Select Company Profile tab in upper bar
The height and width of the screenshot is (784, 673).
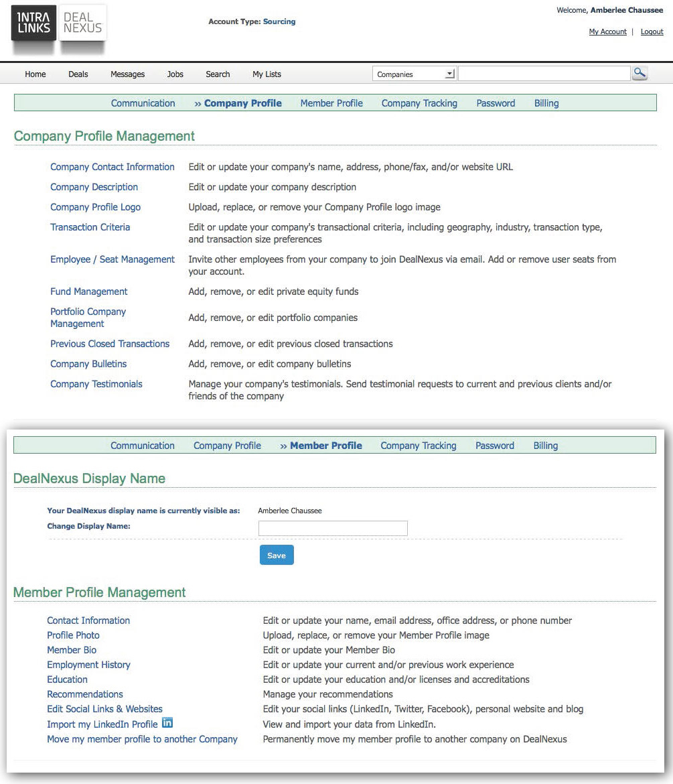(243, 103)
